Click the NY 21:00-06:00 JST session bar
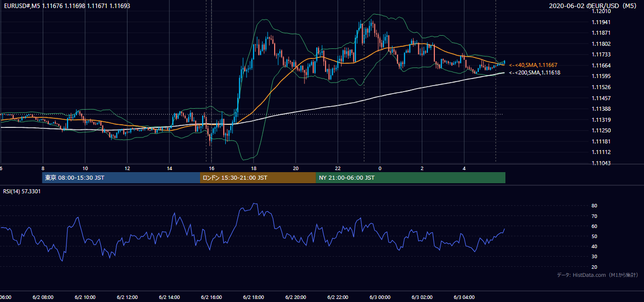644x302 pixels. click(x=411, y=178)
